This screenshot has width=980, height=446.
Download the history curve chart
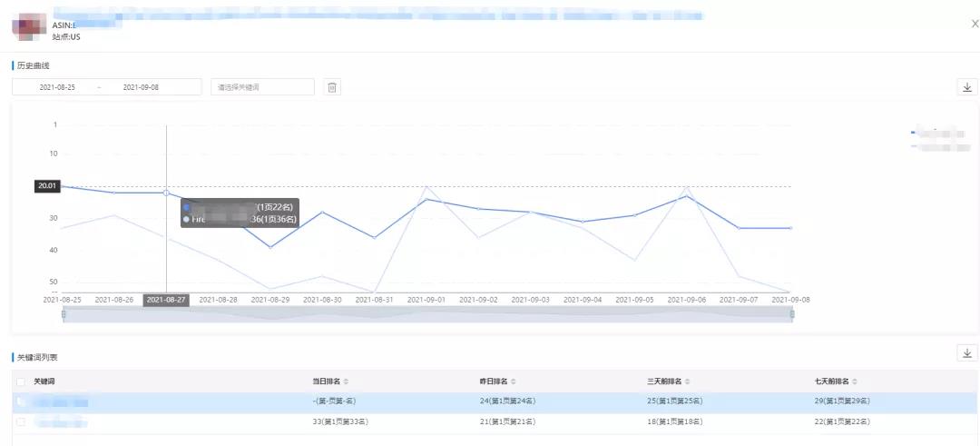[966, 87]
